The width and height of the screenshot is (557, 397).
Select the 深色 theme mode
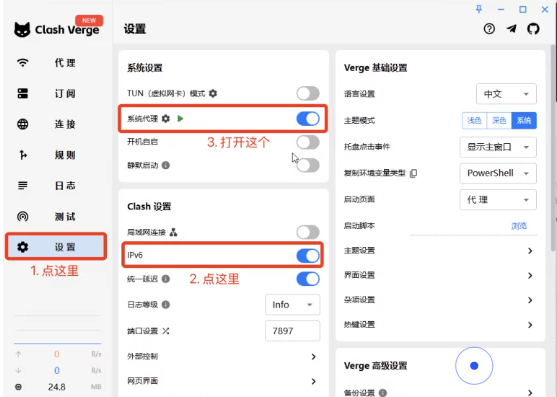[499, 121]
